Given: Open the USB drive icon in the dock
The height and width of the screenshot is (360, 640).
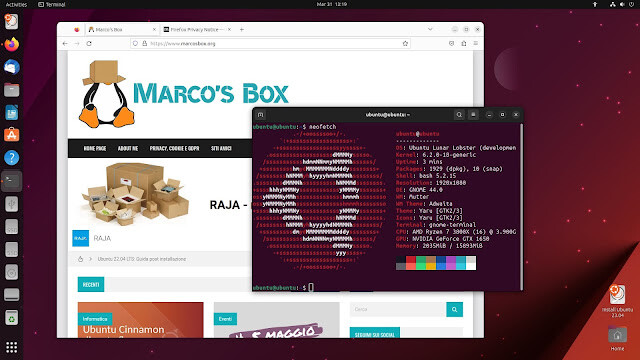Looking at the screenshot, I should [11, 204].
